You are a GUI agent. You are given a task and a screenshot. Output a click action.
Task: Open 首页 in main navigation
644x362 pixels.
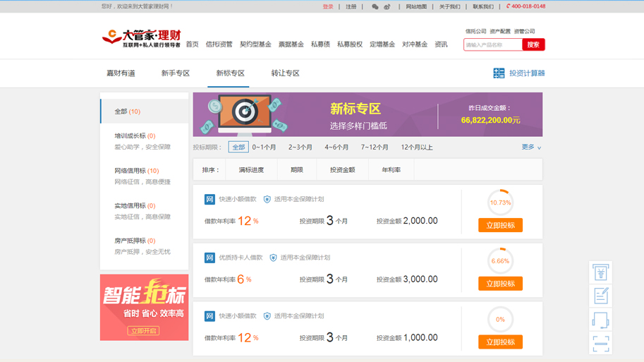click(193, 44)
